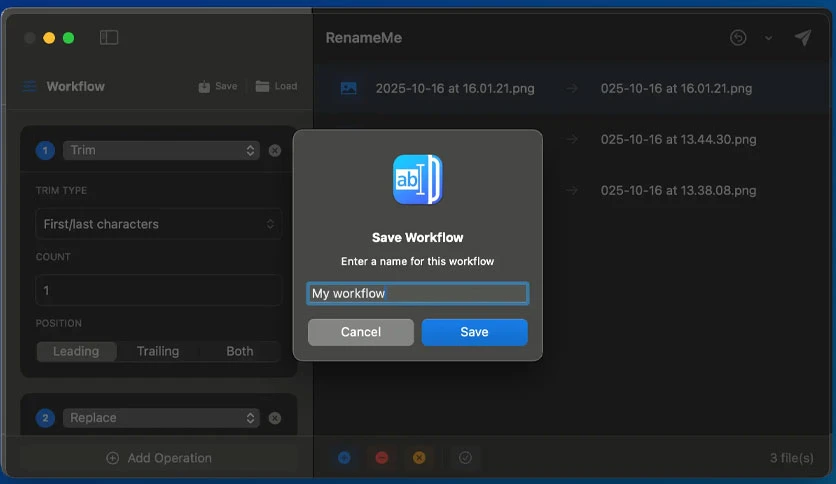This screenshot has height=484, width=836.
Task: Select the Both position segment
Action: click(x=239, y=351)
